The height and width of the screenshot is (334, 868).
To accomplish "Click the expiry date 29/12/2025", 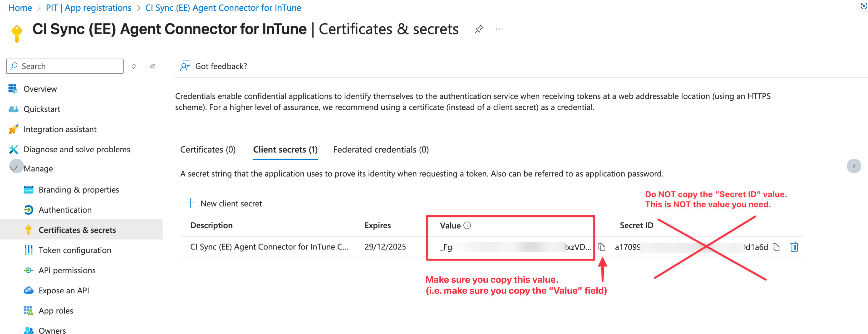I will click(x=385, y=247).
